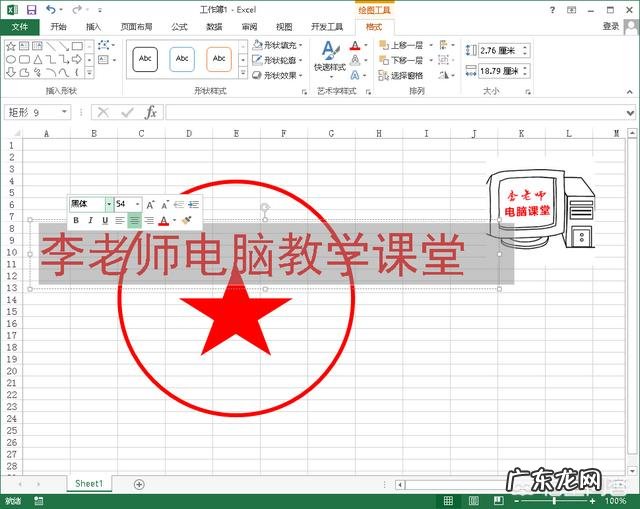Viewport: 640px width, 509px height.
Task: Decrease font size in mini toolbar
Action: click(x=165, y=204)
